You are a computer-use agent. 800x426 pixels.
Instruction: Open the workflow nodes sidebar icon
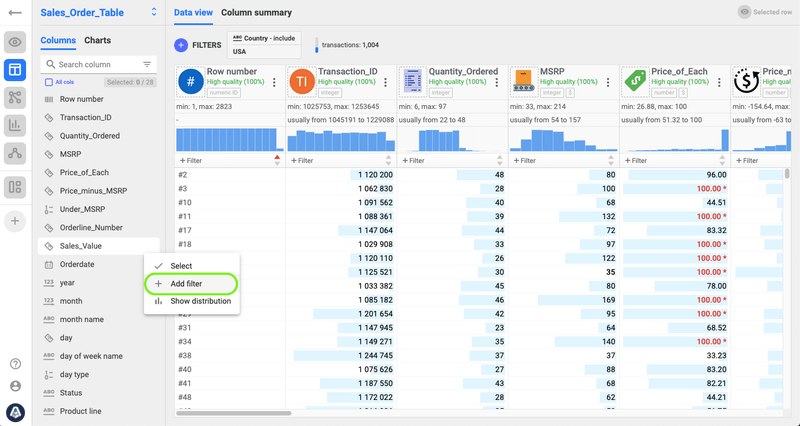point(15,97)
